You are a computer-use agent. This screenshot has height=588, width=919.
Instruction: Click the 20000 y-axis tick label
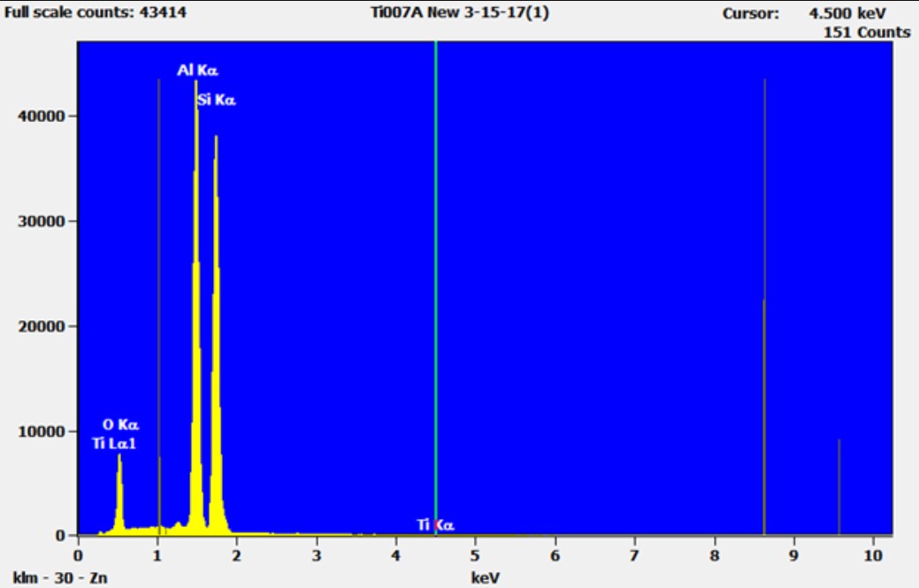(41, 327)
